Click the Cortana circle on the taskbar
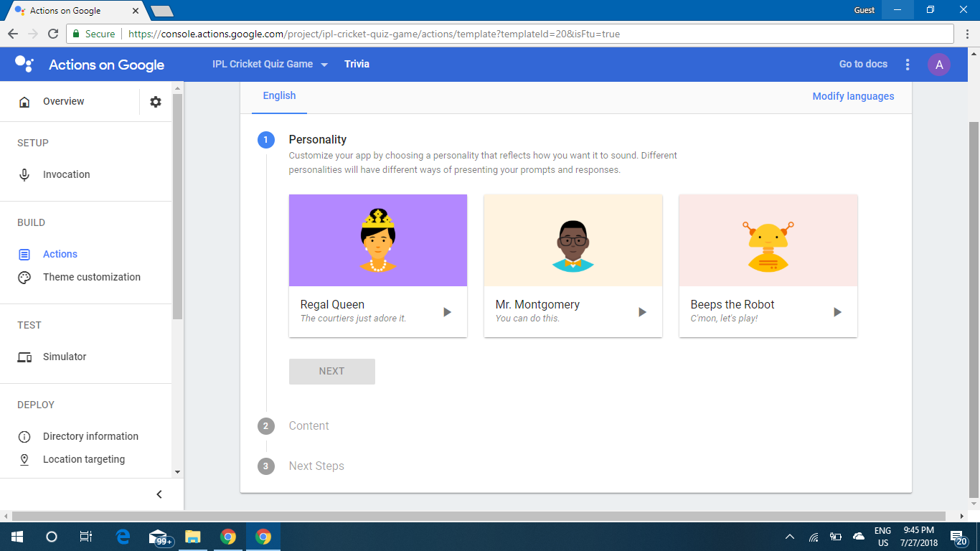 pos(52,537)
